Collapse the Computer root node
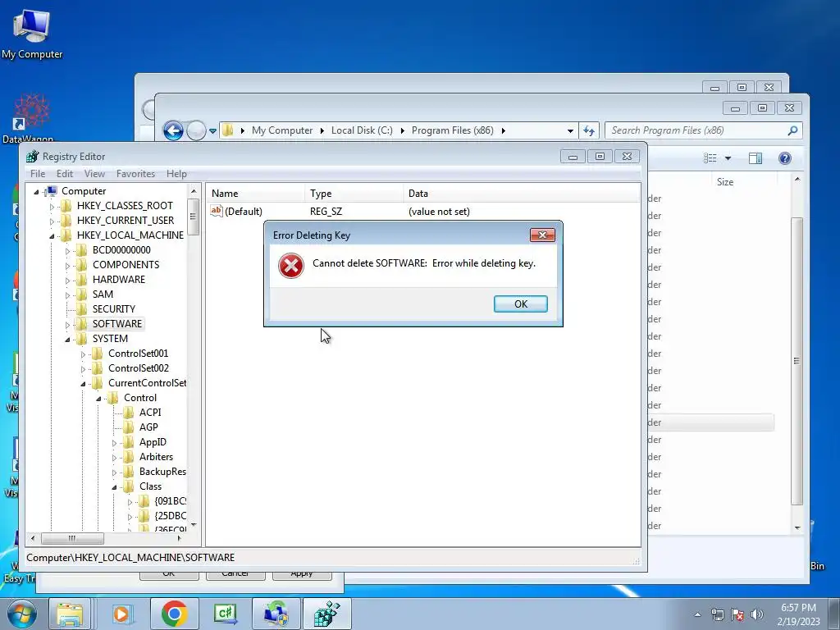 (x=36, y=191)
